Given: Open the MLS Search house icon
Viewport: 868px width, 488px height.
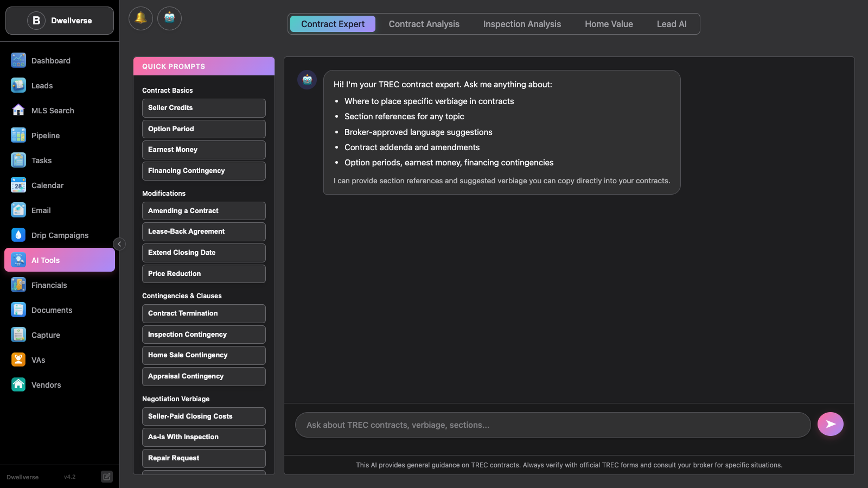Looking at the screenshot, I should 18,110.
